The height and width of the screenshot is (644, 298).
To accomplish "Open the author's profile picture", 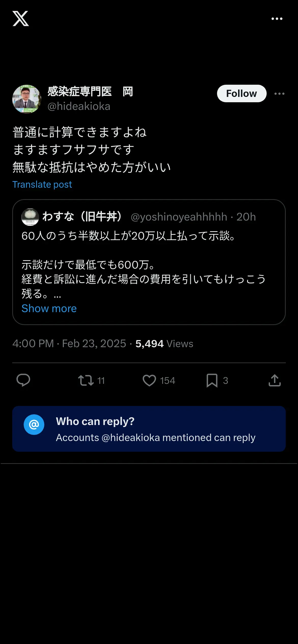I will [x=27, y=99].
